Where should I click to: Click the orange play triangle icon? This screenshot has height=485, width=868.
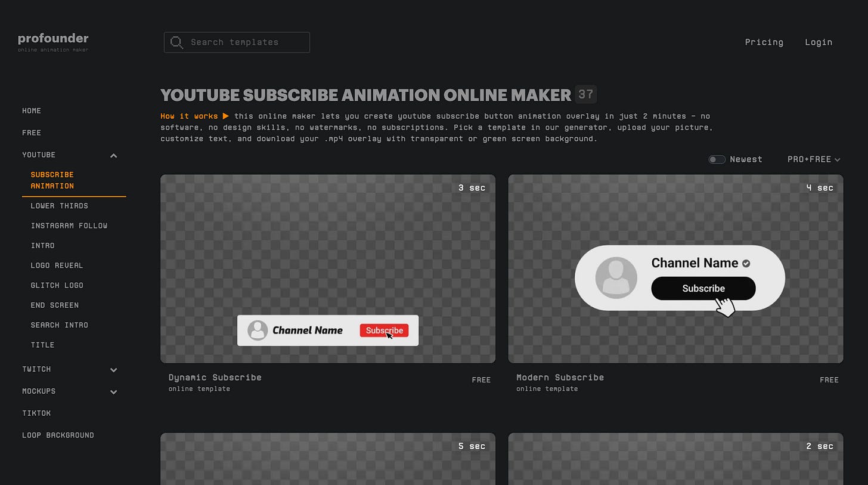point(226,116)
